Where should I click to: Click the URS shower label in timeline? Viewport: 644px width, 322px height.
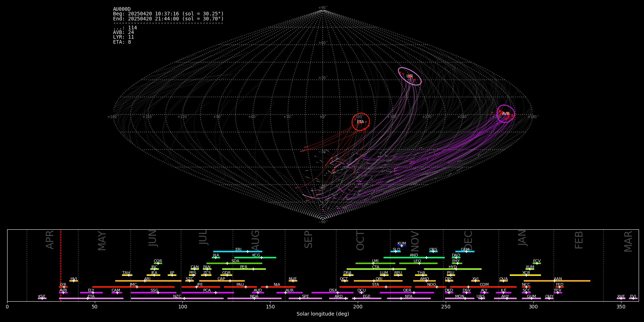point(480,297)
